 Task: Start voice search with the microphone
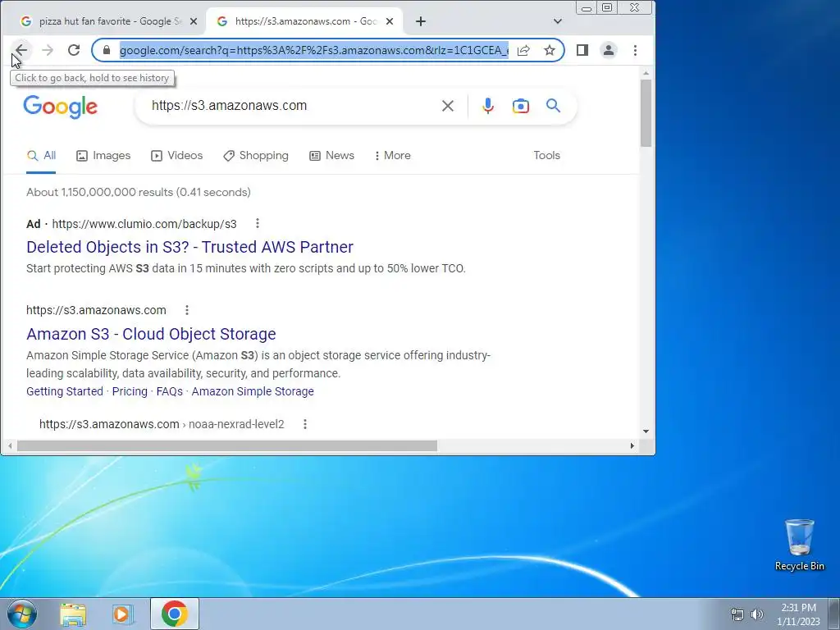(x=488, y=106)
